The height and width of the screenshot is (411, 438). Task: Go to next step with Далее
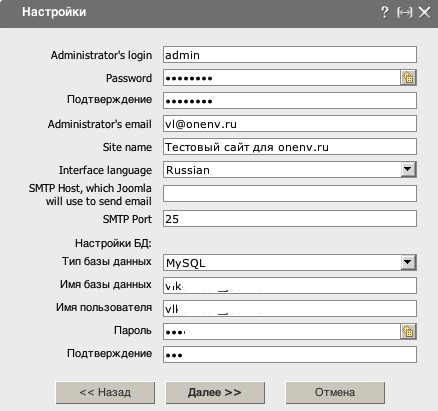215,393
